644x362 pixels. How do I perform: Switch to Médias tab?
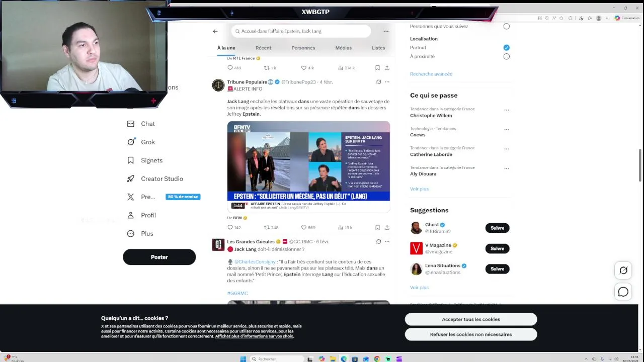coord(343,48)
